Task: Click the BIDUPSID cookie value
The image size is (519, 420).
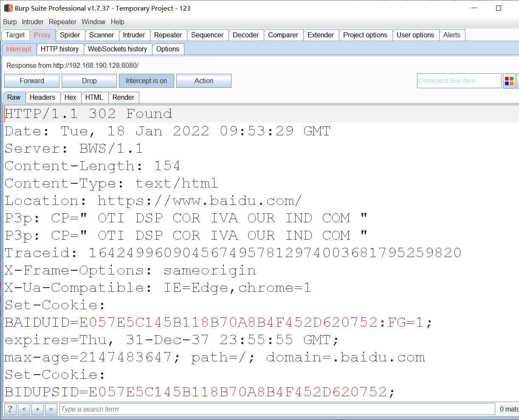Action: point(237,392)
